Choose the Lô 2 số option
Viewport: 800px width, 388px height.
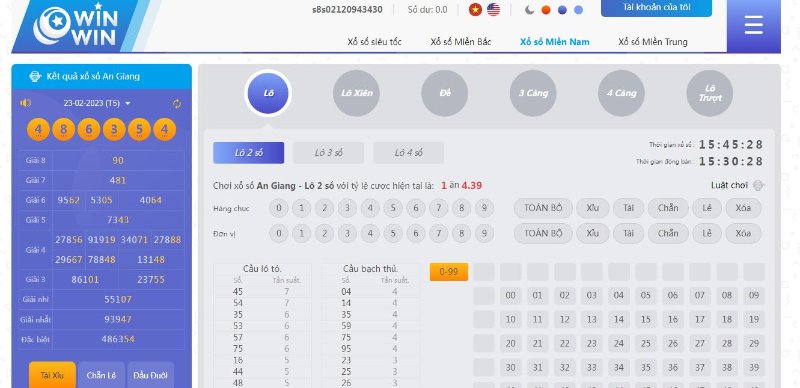click(248, 153)
